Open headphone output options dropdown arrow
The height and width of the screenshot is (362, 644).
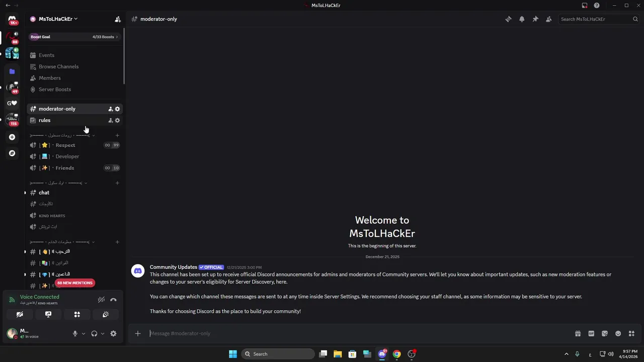pyautogui.click(x=103, y=333)
